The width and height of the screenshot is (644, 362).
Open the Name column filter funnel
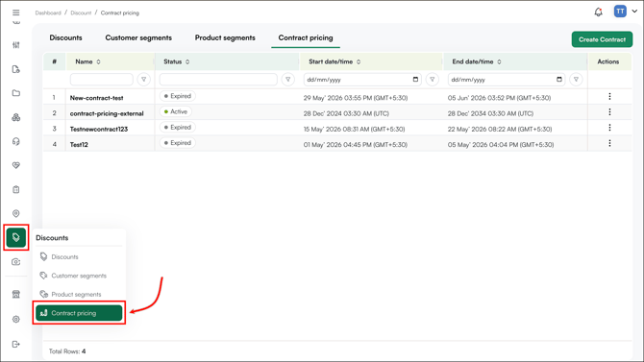(144, 79)
